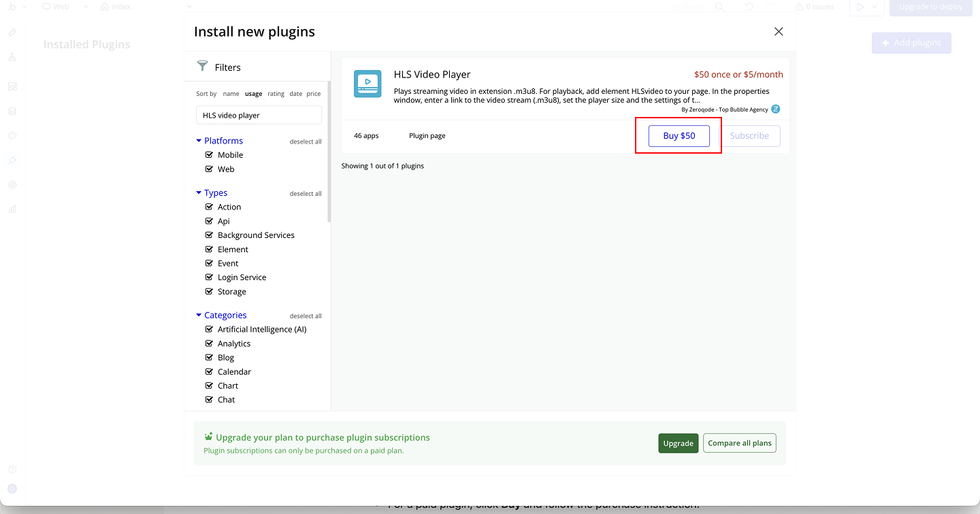Viewport: 980px width, 514px height.
Task: Open the 0 issues warning indicator
Action: coord(814,7)
